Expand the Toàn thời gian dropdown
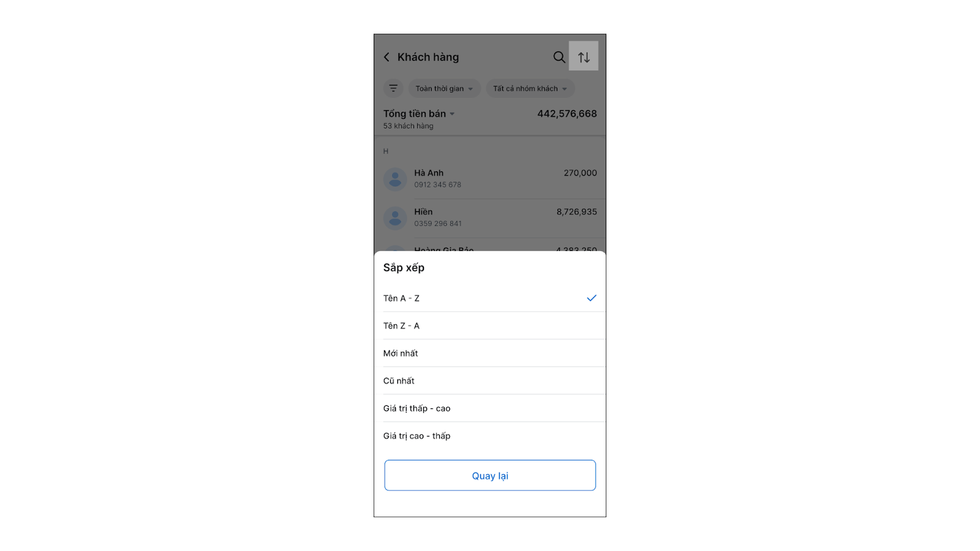The image size is (980, 551). point(444,89)
